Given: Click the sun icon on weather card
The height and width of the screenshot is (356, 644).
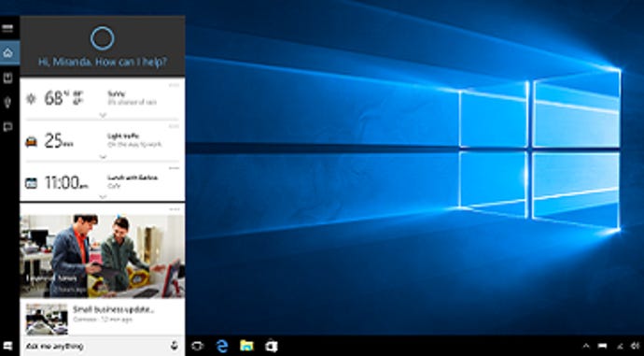Looking at the screenshot, I should 31,99.
